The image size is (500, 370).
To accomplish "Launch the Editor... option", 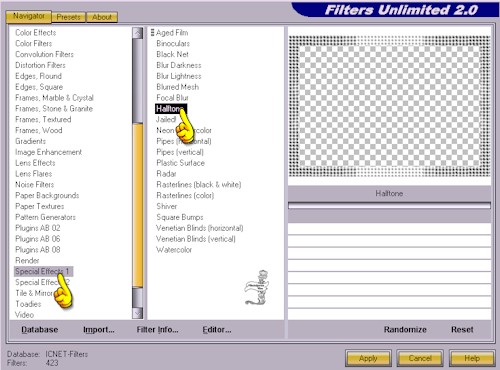I will 217,329.
